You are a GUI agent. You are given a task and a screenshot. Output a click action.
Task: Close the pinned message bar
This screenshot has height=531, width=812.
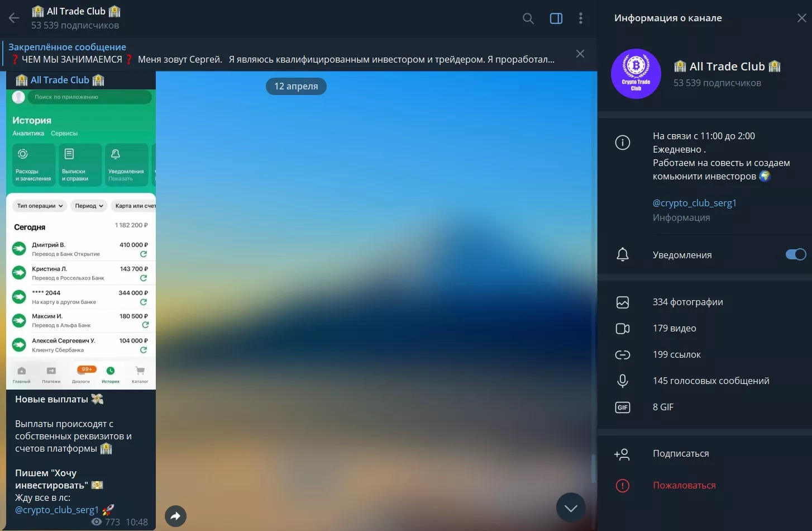pos(580,54)
